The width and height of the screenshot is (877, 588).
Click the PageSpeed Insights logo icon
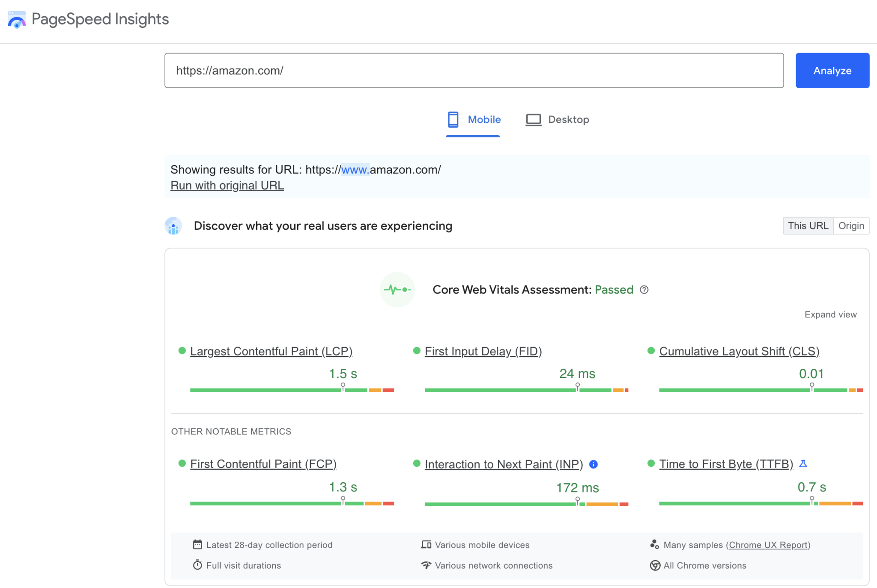click(x=16, y=20)
